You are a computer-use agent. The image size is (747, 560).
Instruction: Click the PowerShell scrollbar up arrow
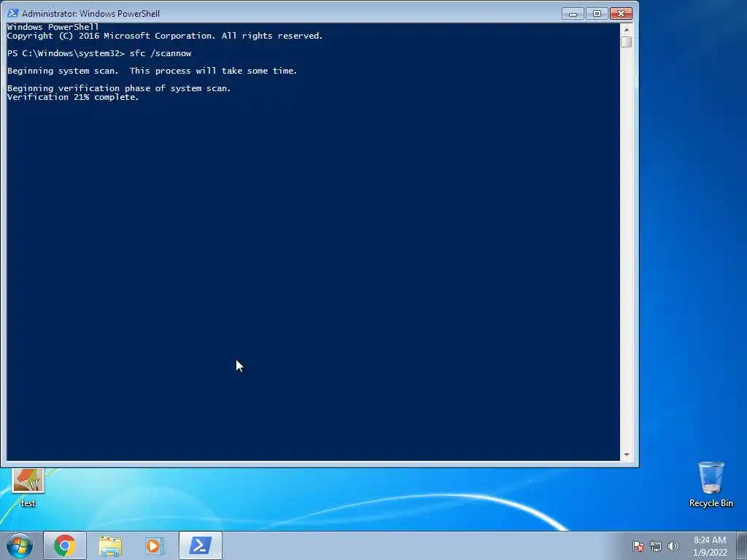(x=627, y=29)
